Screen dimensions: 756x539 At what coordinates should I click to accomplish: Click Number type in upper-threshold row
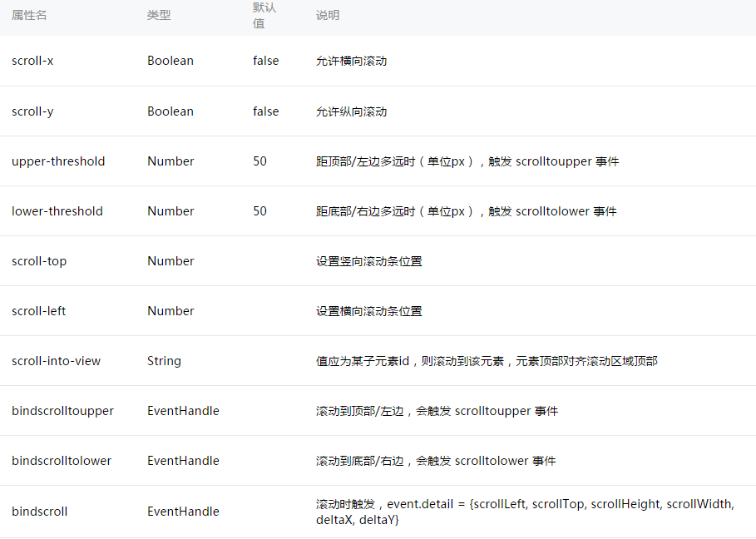(170, 161)
